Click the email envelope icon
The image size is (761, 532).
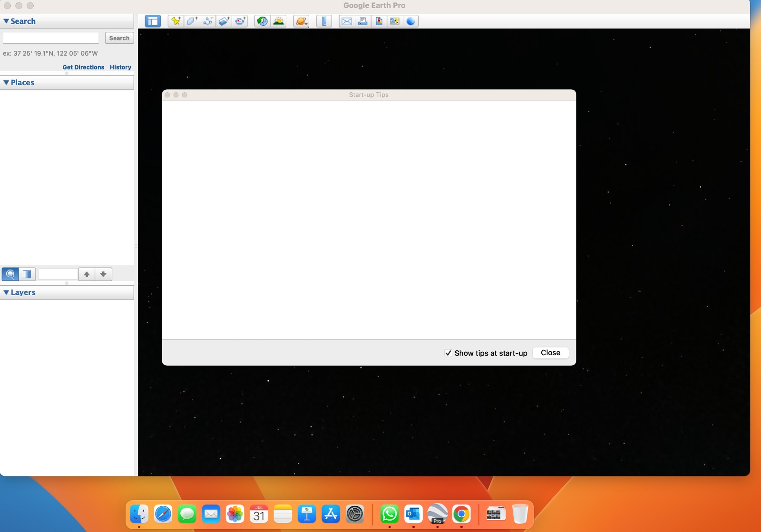(x=347, y=21)
